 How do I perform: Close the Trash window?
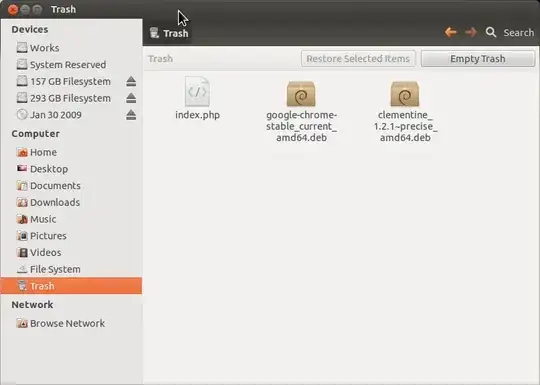tap(13, 10)
